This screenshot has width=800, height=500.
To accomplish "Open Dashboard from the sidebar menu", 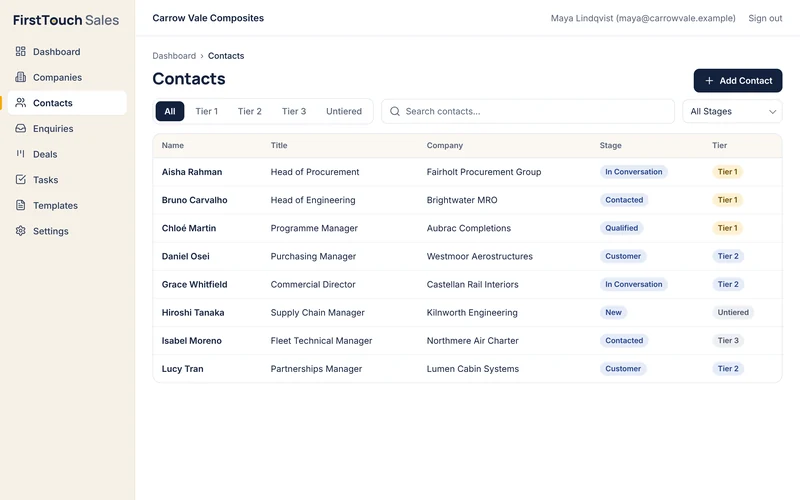I will (67, 52).
